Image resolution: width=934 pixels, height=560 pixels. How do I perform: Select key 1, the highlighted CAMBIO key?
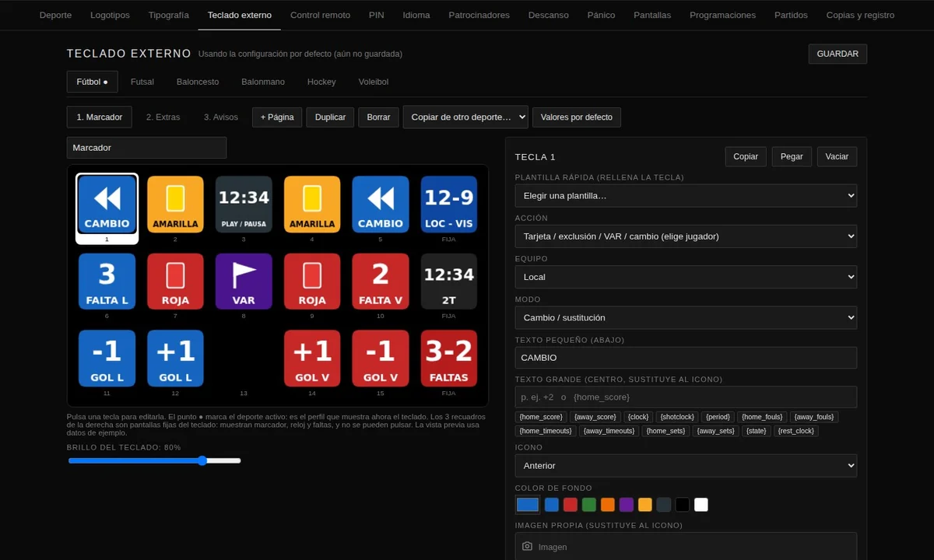pos(107,205)
